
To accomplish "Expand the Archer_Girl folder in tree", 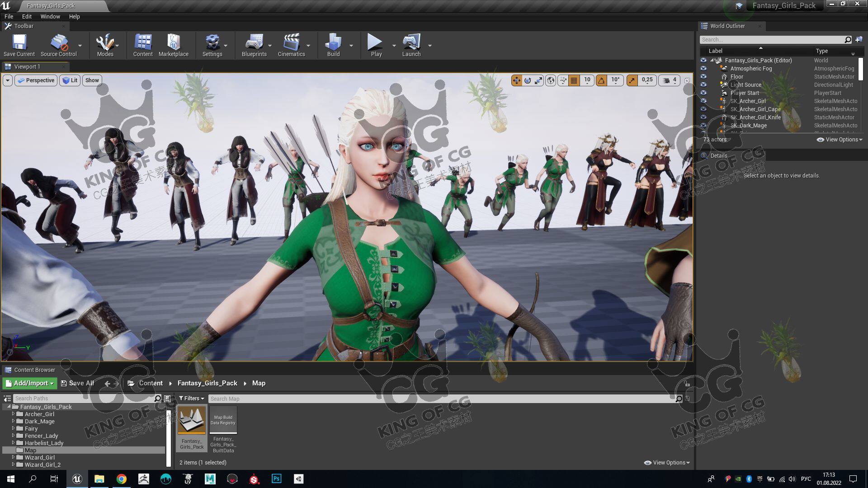I will tap(13, 414).
